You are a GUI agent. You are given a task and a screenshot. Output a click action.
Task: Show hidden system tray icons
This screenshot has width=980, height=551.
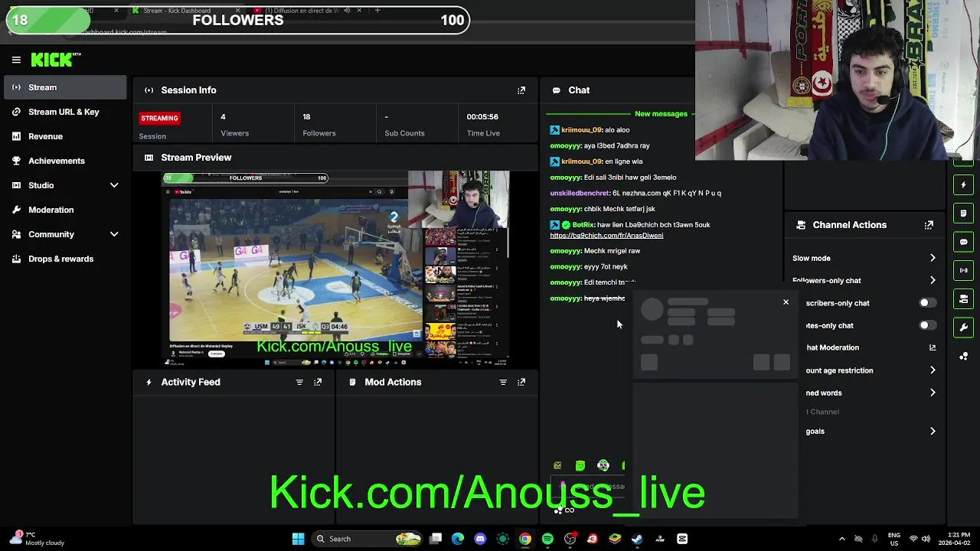[842, 539]
